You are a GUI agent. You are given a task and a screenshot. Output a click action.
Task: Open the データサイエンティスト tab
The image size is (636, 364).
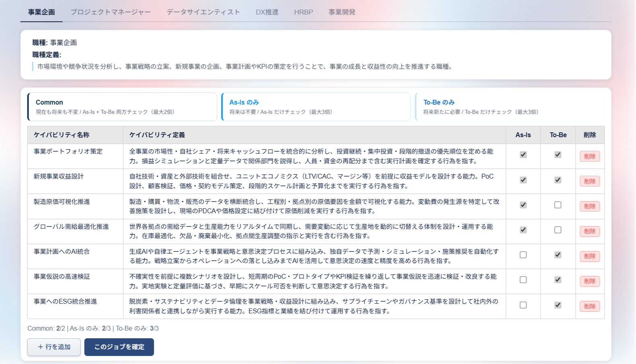[203, 12]
